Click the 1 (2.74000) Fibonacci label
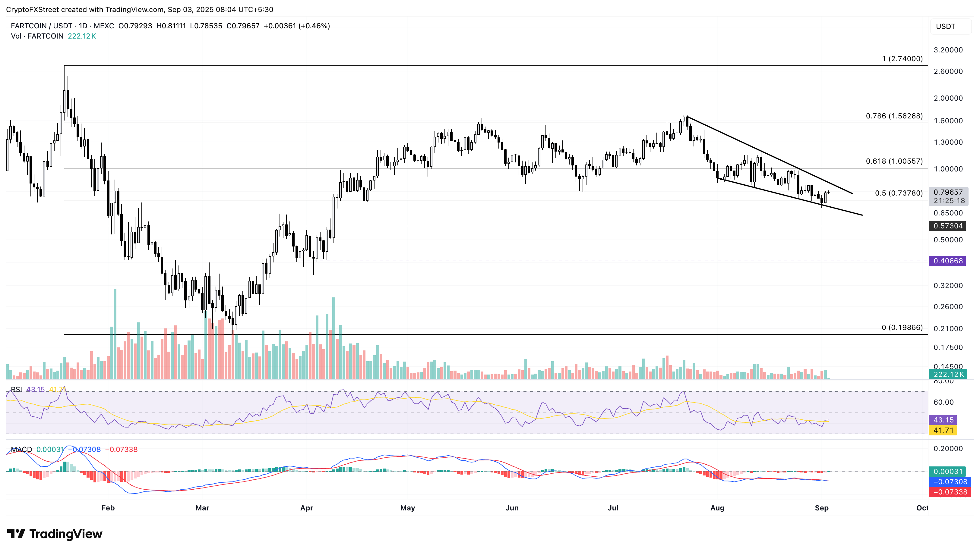Image resolution: width=980 pixels, height=552 pixels. point(902,58)
